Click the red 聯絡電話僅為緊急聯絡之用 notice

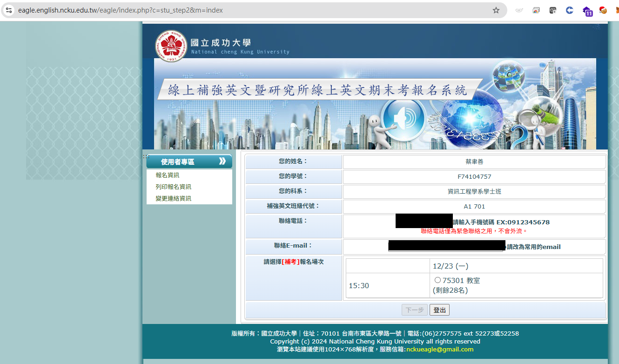coord(474,231)
